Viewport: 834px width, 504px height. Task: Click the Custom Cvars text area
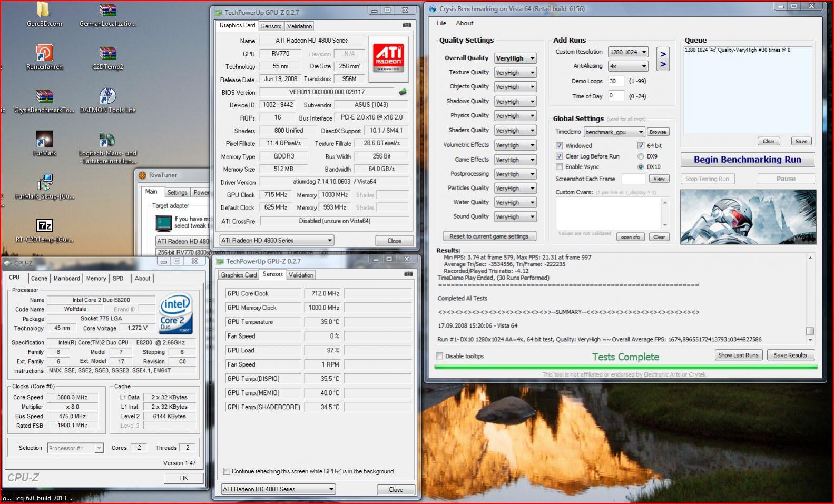click(x=609, y=213)
